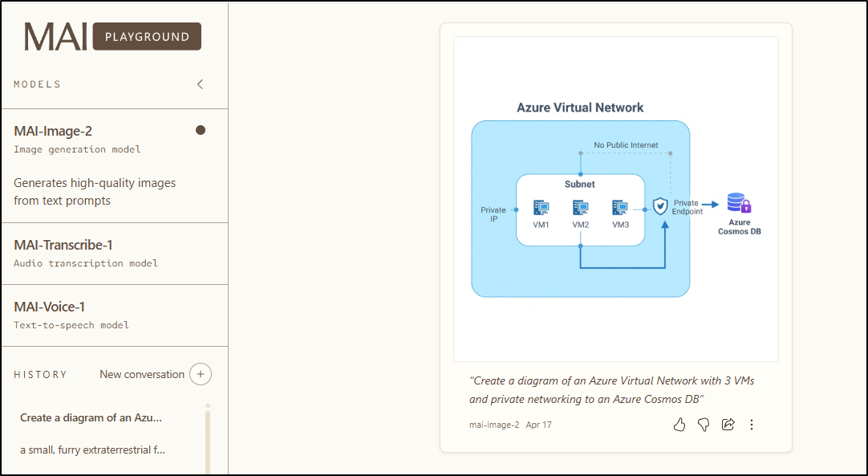The width and height of the screenshot is (868, 476).
Task: Click the Azure Virtual Network diagram title
Action: [x=580, y=108]
